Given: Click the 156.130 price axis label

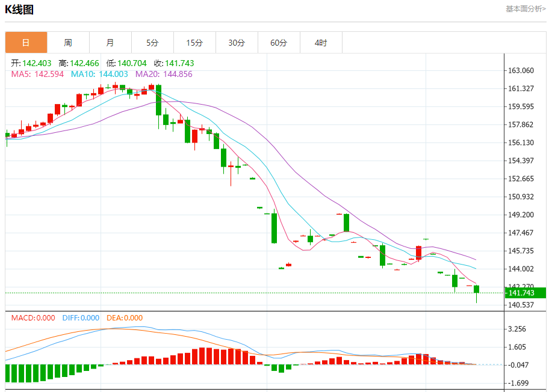Looking at the screenshot, I should (521, 142).
